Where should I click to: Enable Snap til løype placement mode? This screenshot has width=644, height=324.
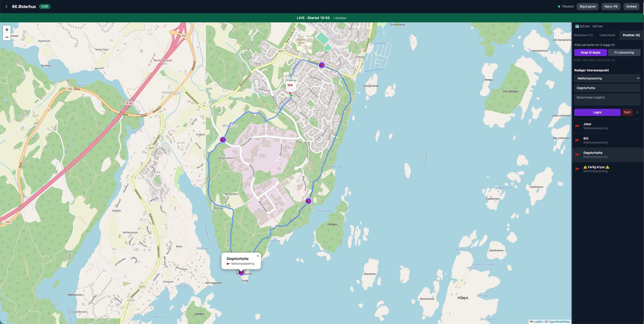point(590,53)
